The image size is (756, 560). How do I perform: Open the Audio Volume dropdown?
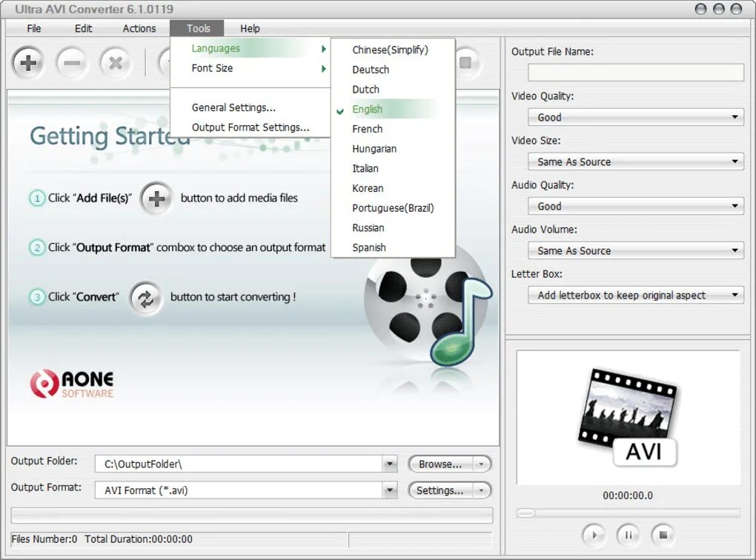[635, 250]
